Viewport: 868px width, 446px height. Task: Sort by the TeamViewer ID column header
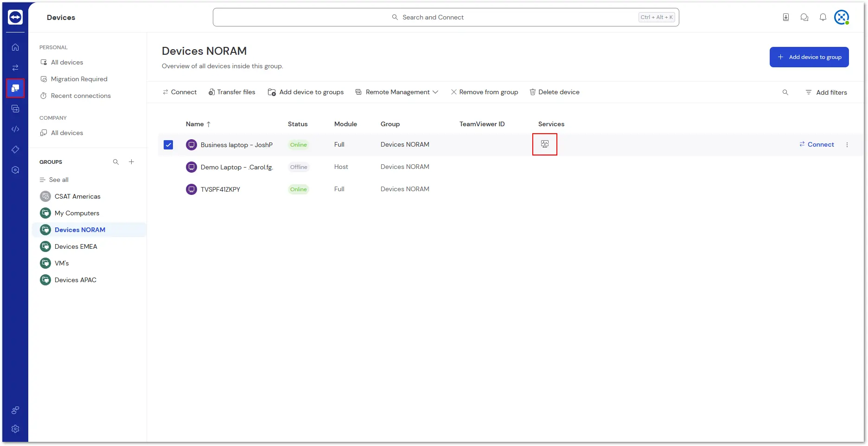tap(482, 124)
